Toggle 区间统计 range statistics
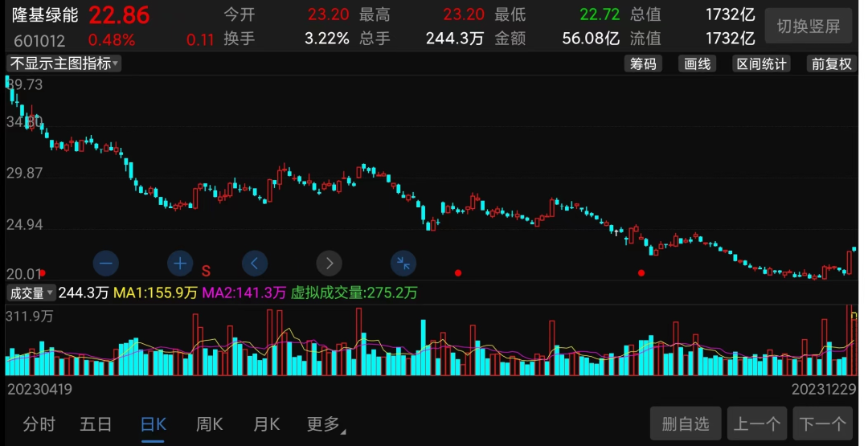868x446 pixels. pos(761,64)
